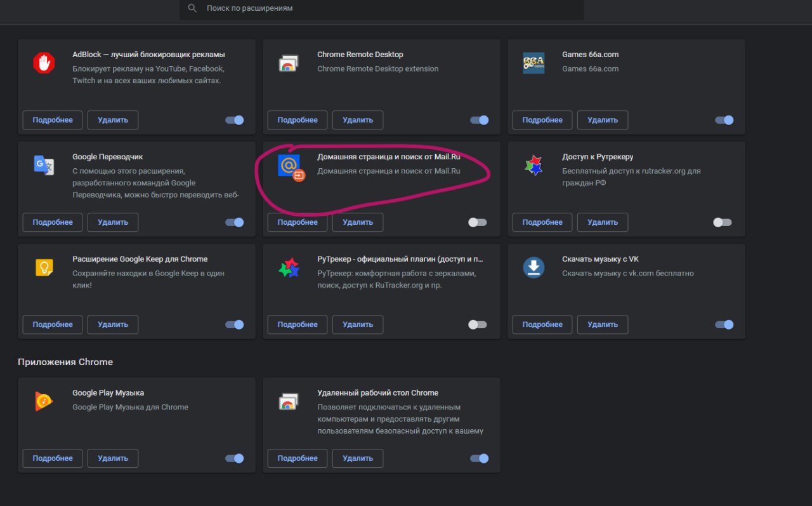
Task: Remove AdBlock with Удалить button
Action: tap(113, 120)
